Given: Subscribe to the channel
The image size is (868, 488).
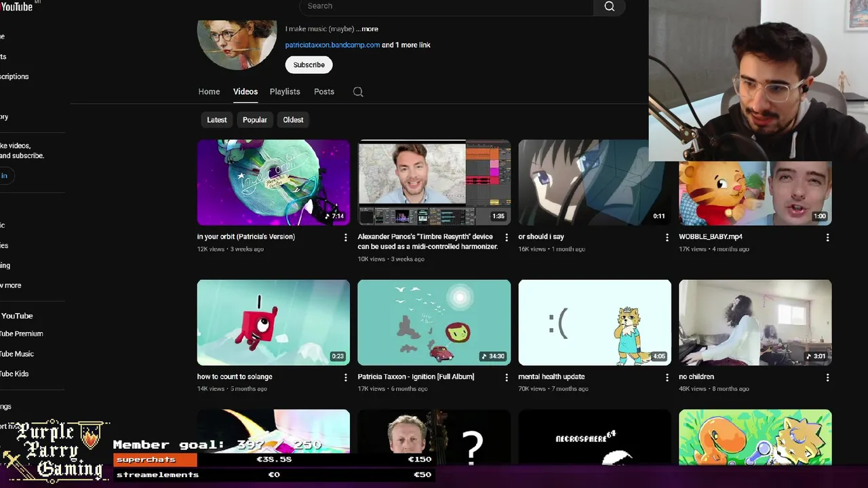Looking at the screenshot, I should (309, 65).
